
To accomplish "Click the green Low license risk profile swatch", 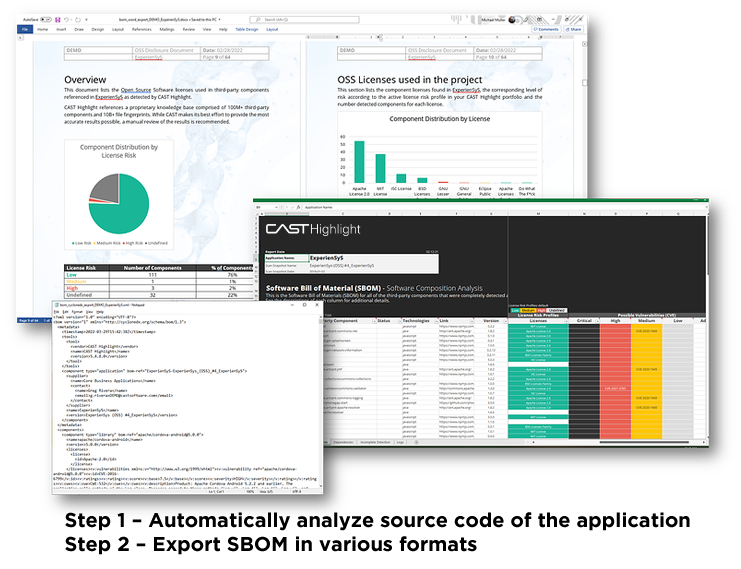I will 516,311.
